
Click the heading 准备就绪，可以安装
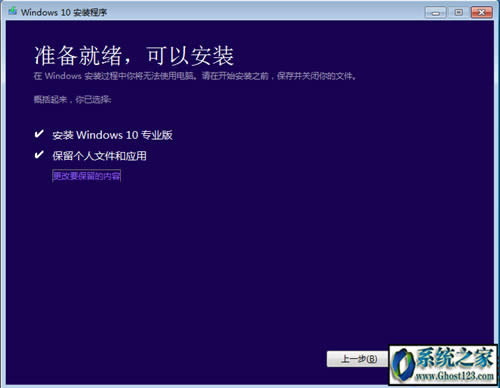[134, 56]
